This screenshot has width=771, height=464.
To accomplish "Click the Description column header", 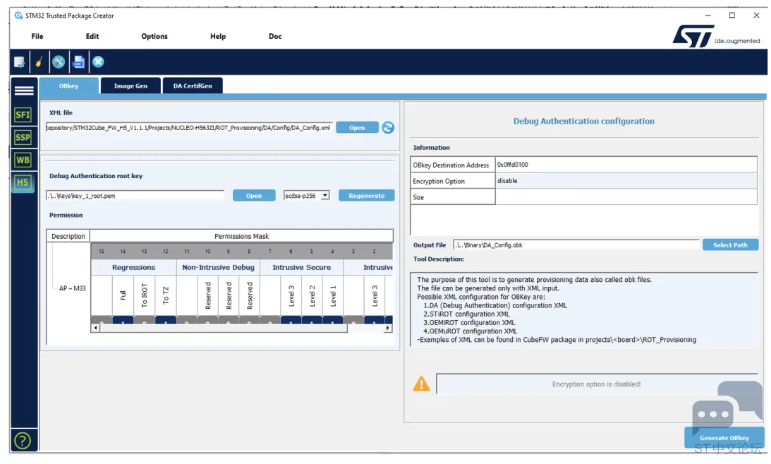I will (68, 236).
